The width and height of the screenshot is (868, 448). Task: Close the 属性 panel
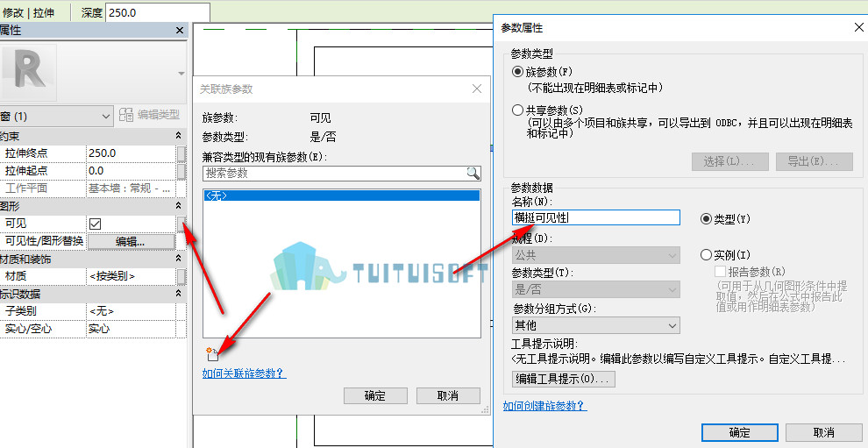tap(180, 31)
